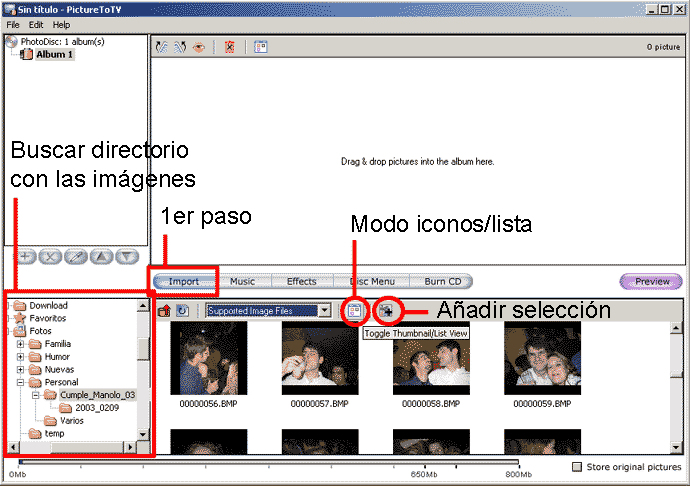Image resolution: width=690 pixels, height=486 pixels.
Task: Add a new album with plus button
Action: [x=25, y=256]
